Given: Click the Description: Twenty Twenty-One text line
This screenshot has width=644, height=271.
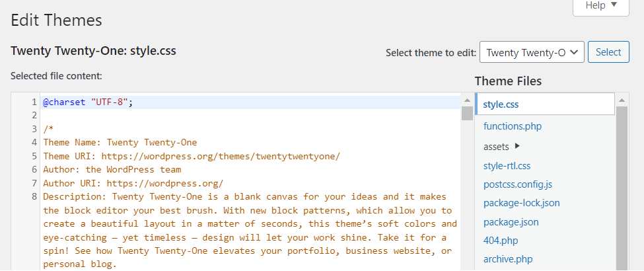Looking at the screenshot, I should pos(245,196).
